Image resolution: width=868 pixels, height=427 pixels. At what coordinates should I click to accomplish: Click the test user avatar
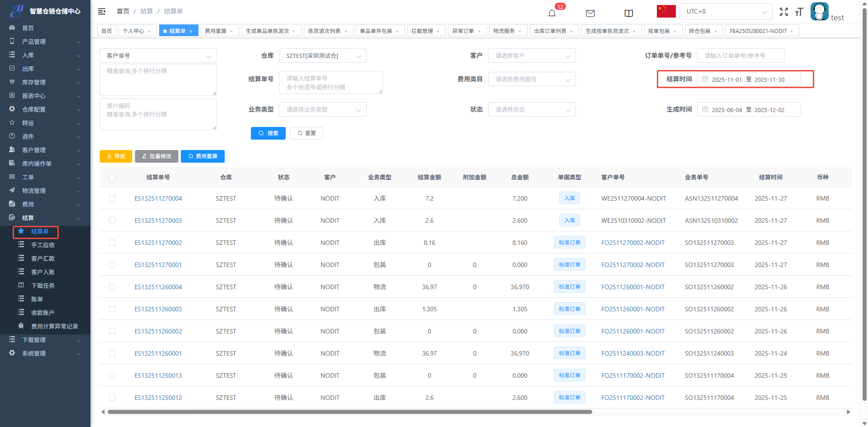[x=819, y=12]
